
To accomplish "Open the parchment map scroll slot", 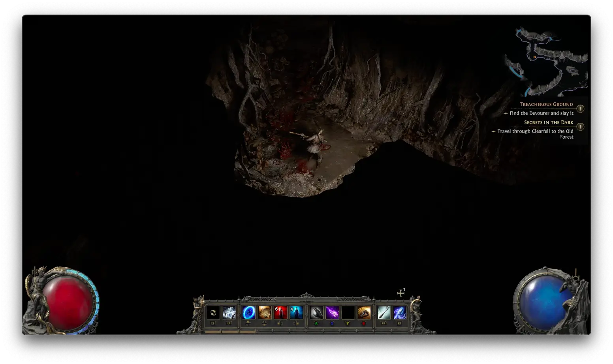I will coord(265,313).
